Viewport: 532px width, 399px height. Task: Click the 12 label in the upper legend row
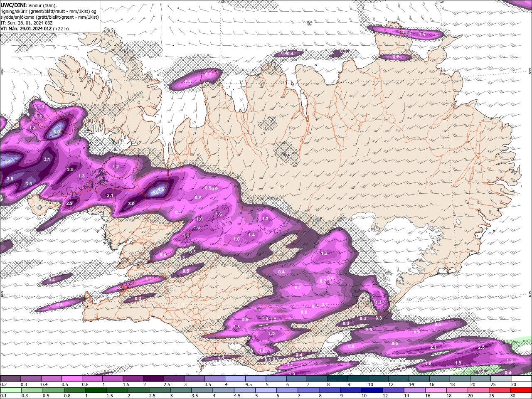coord(391,384)
